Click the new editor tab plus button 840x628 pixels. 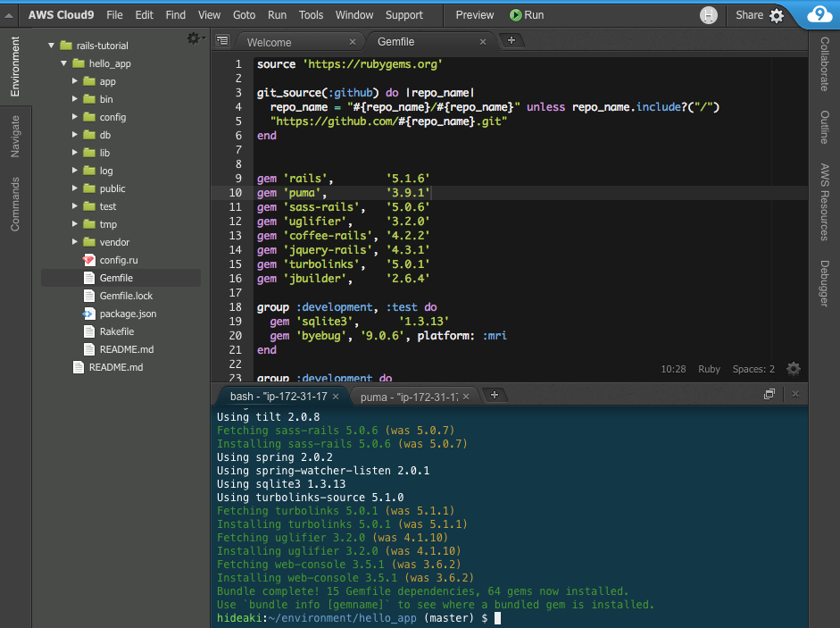[x=511, y=40]
